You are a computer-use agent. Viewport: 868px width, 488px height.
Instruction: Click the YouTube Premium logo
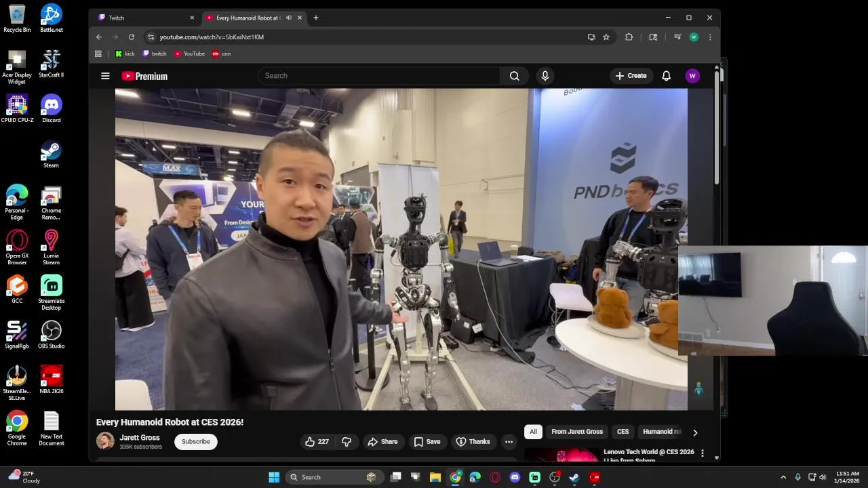pos(144,76)
